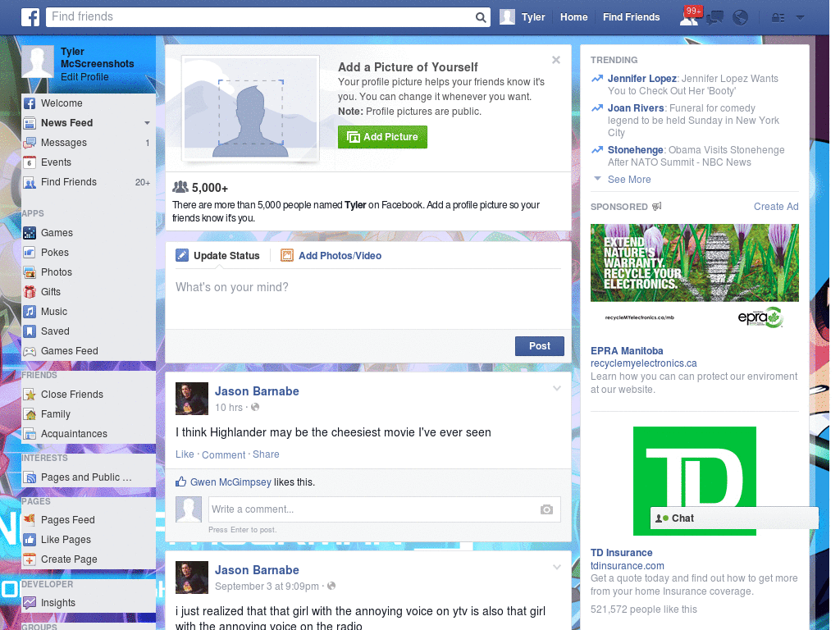The width and height of the screenshot is (840, 630).
Task: Open options chevron on Highlander post
Action: point(557,389)
